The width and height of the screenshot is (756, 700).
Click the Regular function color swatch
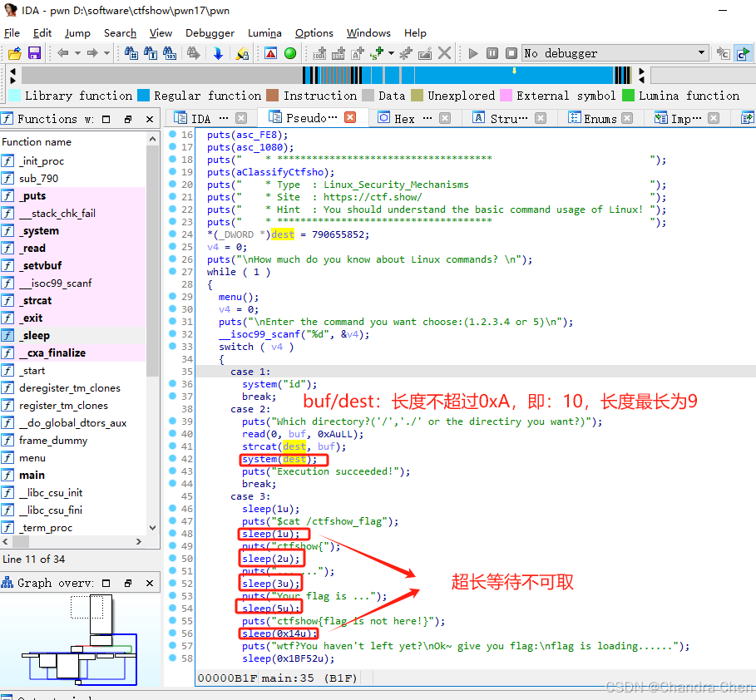(x=144, y=96)
